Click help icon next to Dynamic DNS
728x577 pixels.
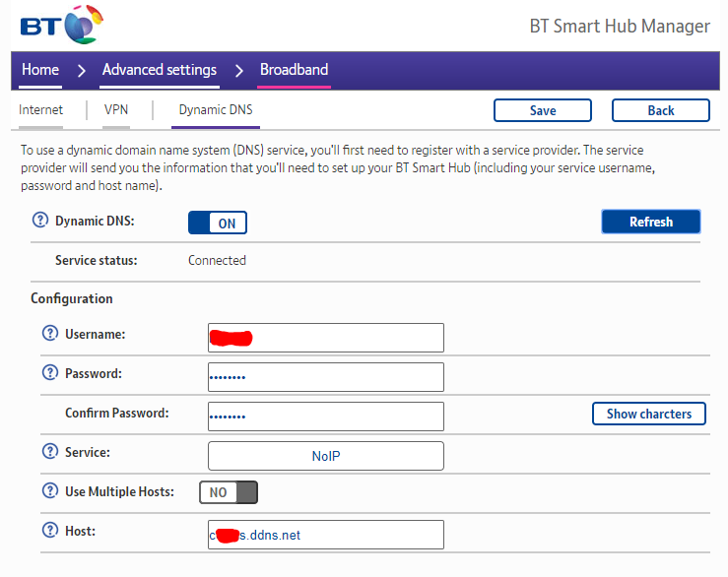point(40,223)
